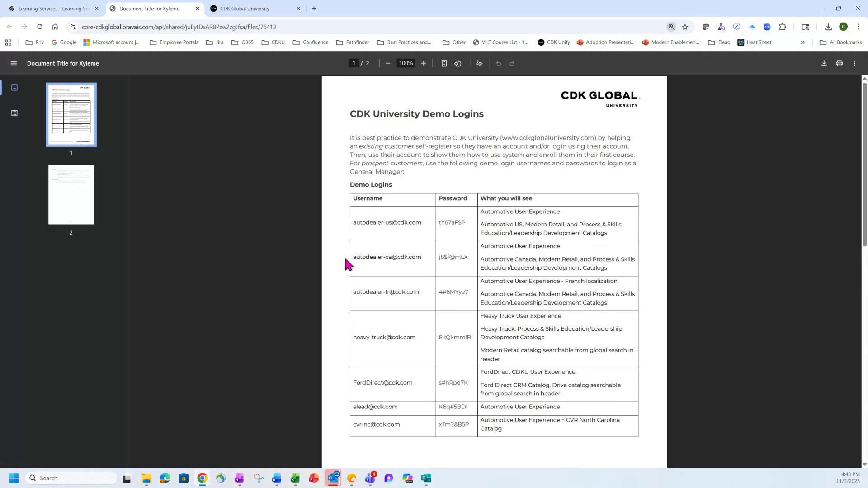
Task: Toggle the PDF sidebar menu icon
Action: (x=14, y=63)
